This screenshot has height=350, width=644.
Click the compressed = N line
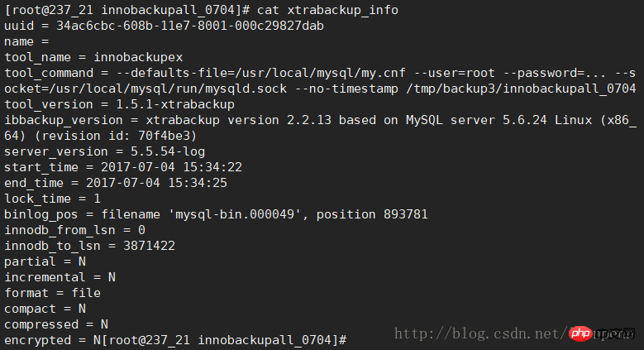click(x=56, y=325)
